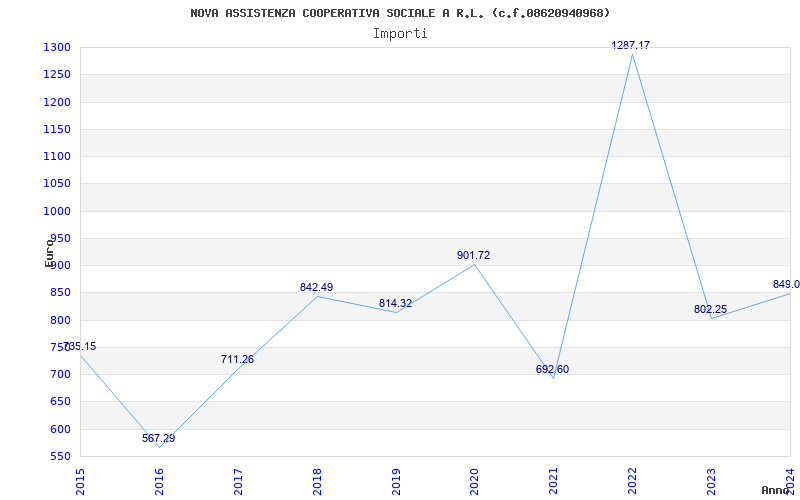Click the x-axis year 2017
800x500 pixels.
(238, 482)
